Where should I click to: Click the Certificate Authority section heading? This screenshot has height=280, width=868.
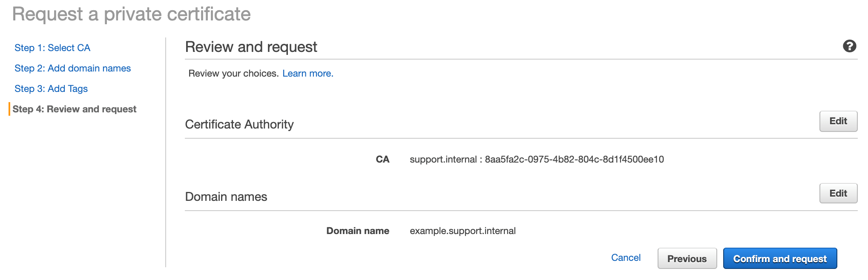[x=239, y=124]
